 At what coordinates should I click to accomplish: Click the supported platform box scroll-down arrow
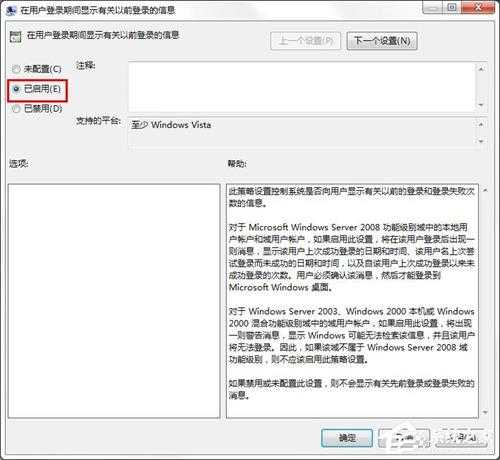(481, 141)
